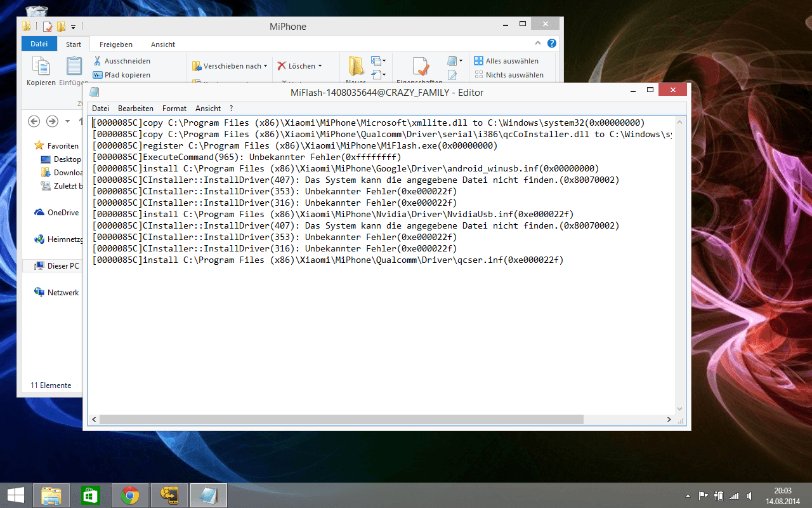Click the Editor notepad icon in title bar
Image resolution: width=812 pixels, height=508 pixels.
[95, 92]
